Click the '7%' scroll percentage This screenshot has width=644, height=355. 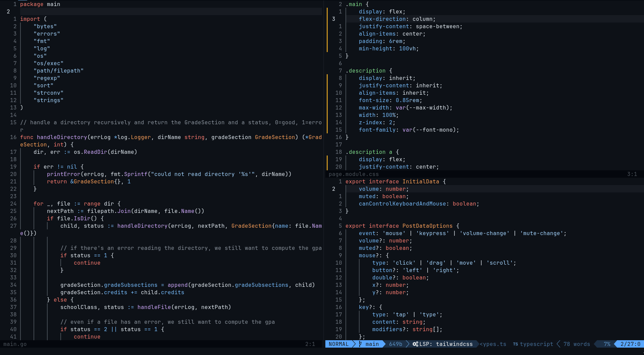[x=607, y=344]
